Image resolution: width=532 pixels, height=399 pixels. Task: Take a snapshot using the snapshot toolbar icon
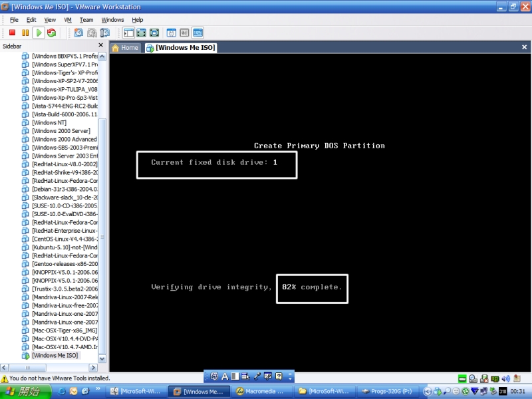coord(78,33)
